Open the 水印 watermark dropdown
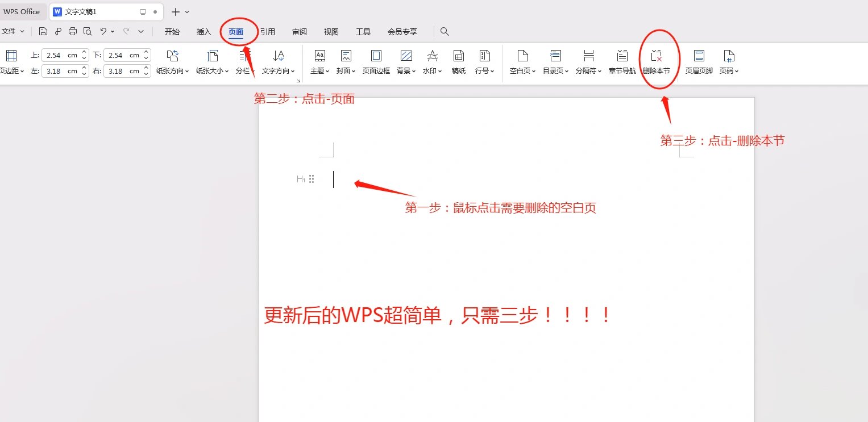Screen dimensions: 868x422 [x=433, y=71]
